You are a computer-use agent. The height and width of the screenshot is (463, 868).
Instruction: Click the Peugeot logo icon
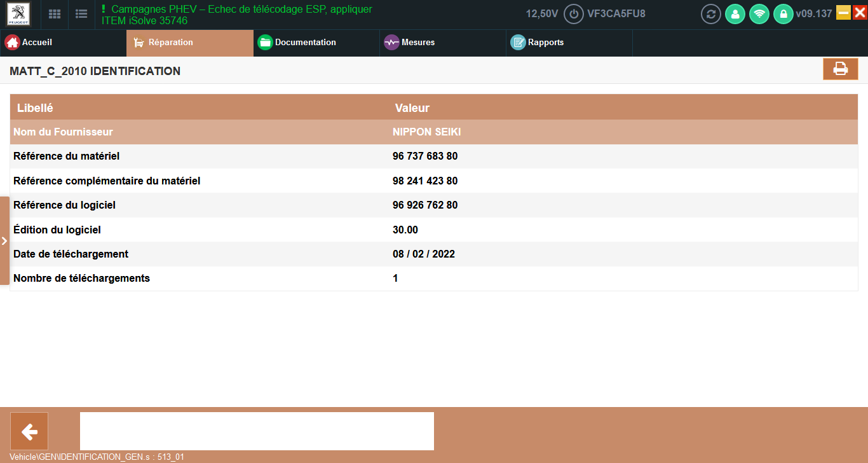pos(18,14)
